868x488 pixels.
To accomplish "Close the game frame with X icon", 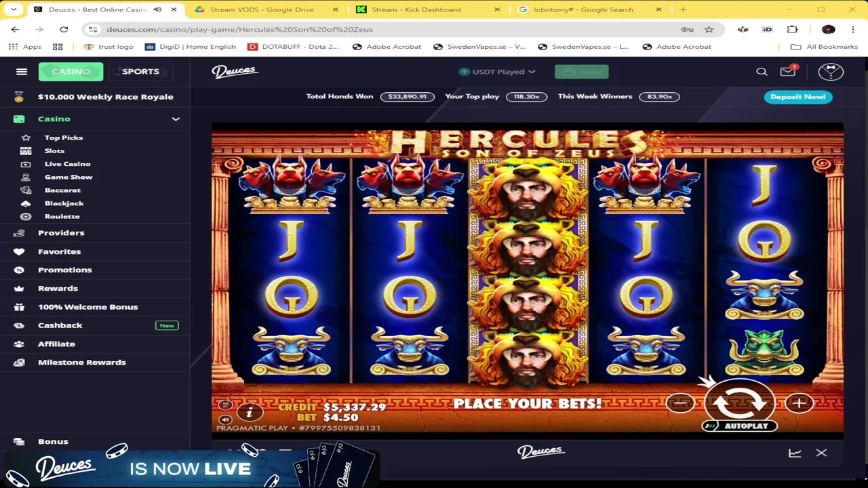I will pos(821,452).
